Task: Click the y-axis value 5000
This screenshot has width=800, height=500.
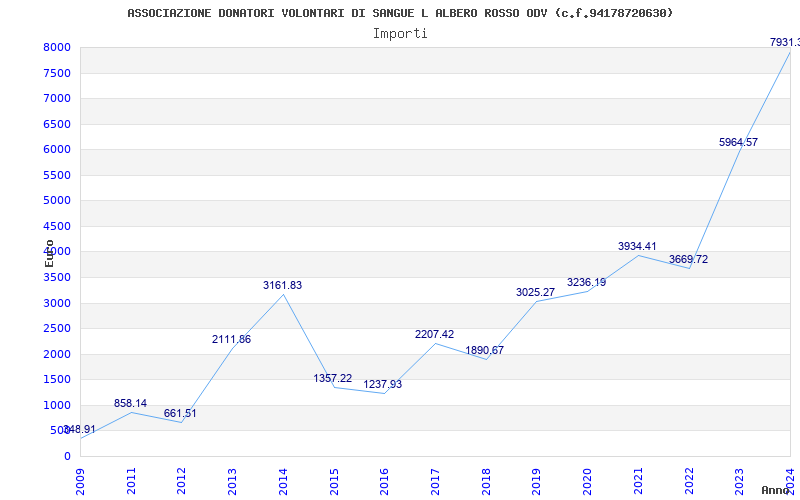Action: point(57,201)
